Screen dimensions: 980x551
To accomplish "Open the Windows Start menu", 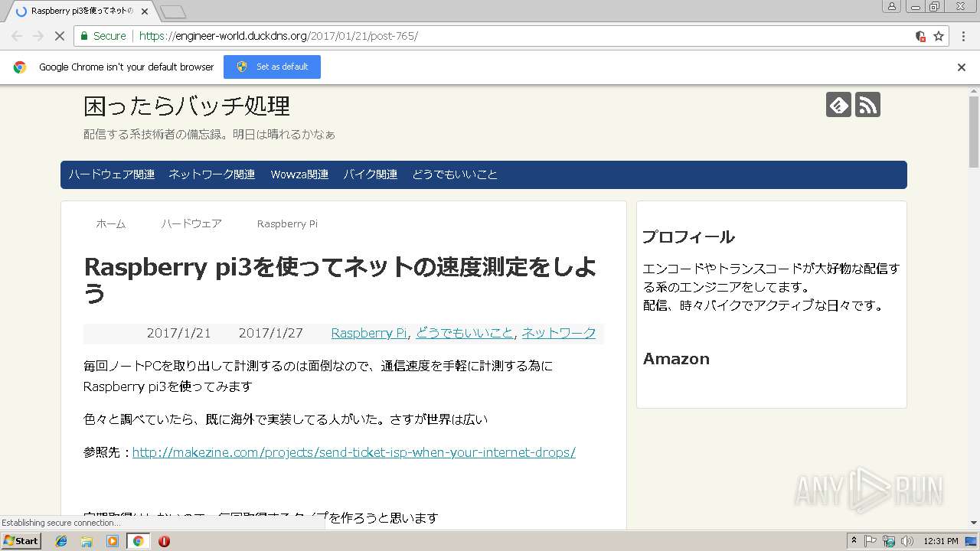I will point(21,540).
